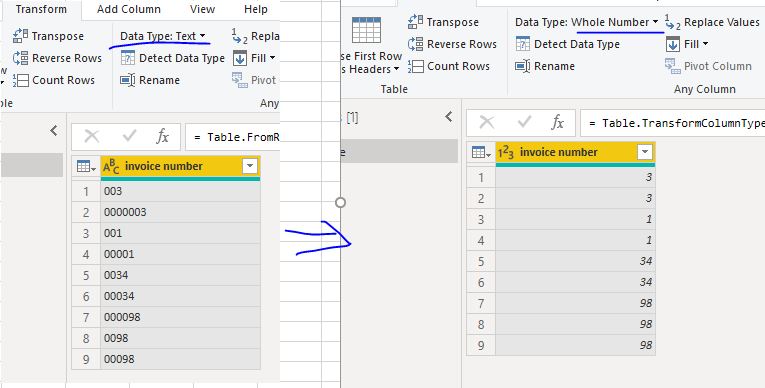Select row 7 cell with value 98
This screenshot has height=388, width=765.
[576, 303]
